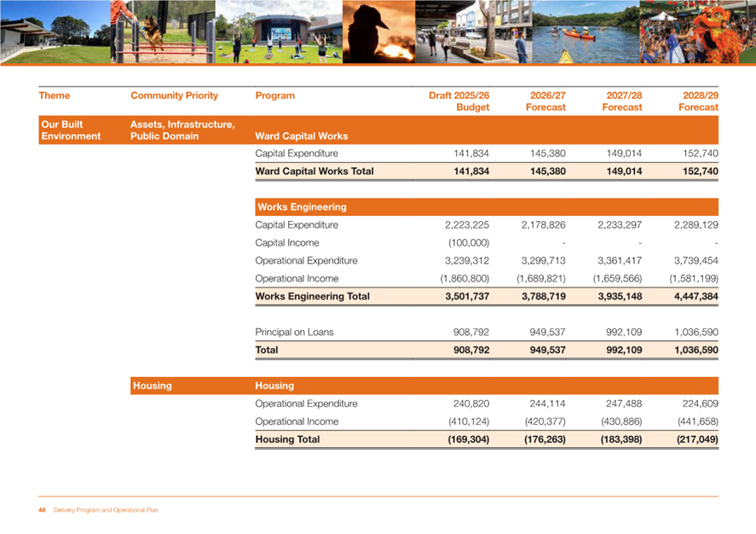
Task: Click Principal on Loans value 949,537
Action: pyautogui.click(x=547, y=332)
